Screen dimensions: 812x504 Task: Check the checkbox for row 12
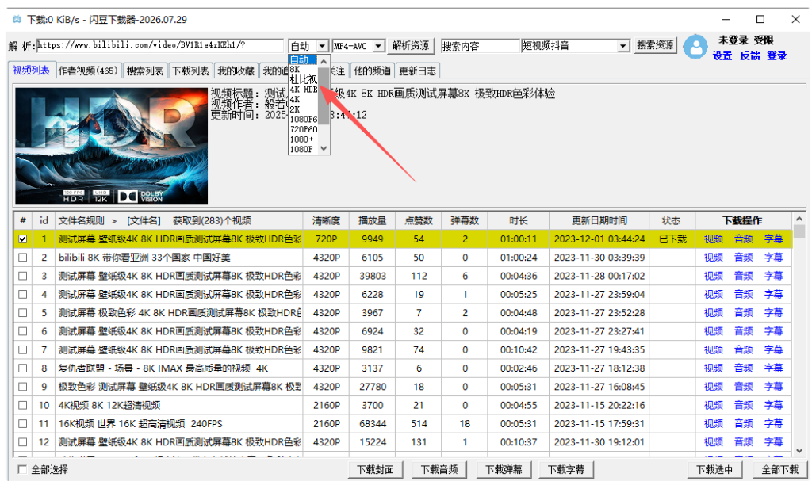click(x=23, y=442)
